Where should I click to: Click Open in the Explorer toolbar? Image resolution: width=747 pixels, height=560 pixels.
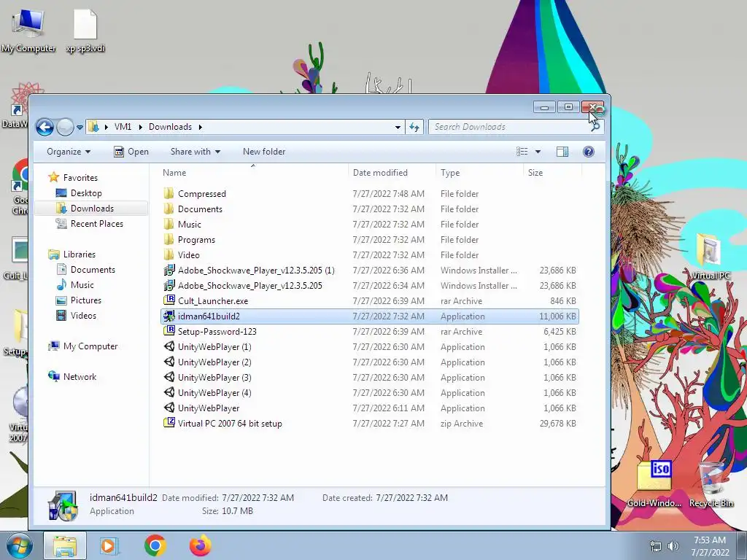coord(131,152)
